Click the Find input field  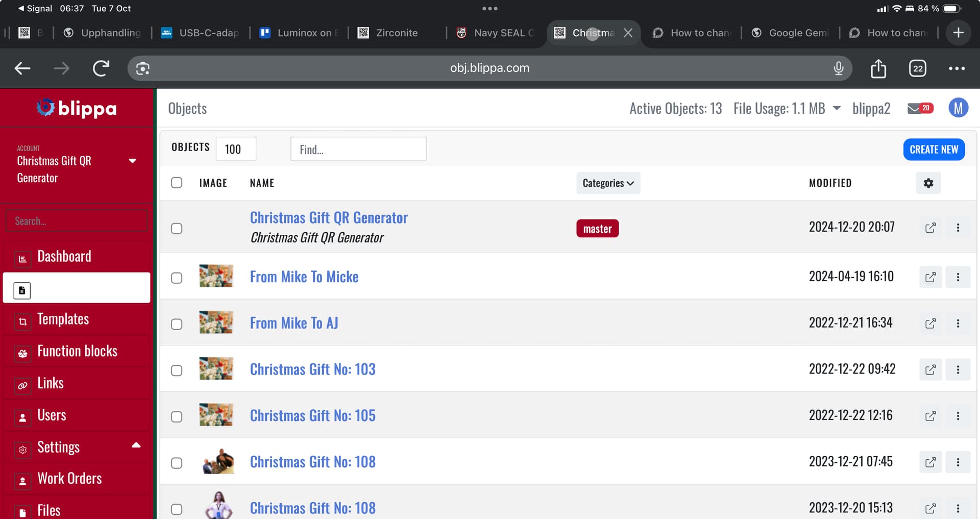click(x=358, y=149)
